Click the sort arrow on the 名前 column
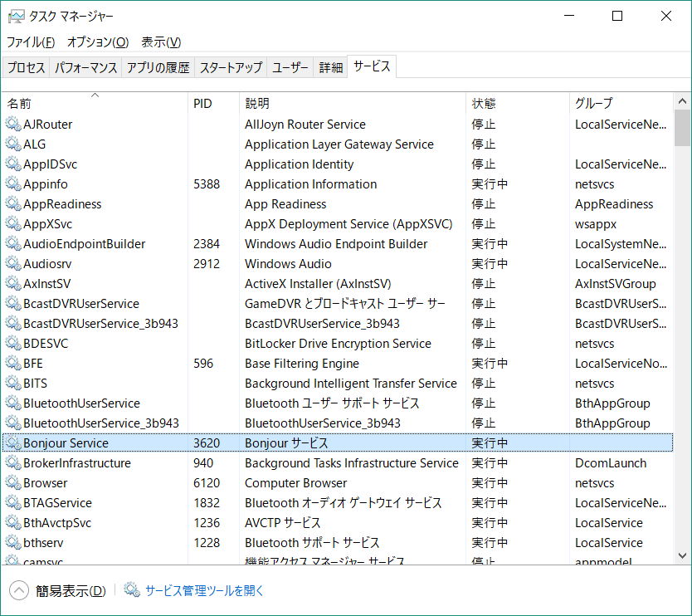The width and height of the screenshot is (692, 616). tap(95, 95)
